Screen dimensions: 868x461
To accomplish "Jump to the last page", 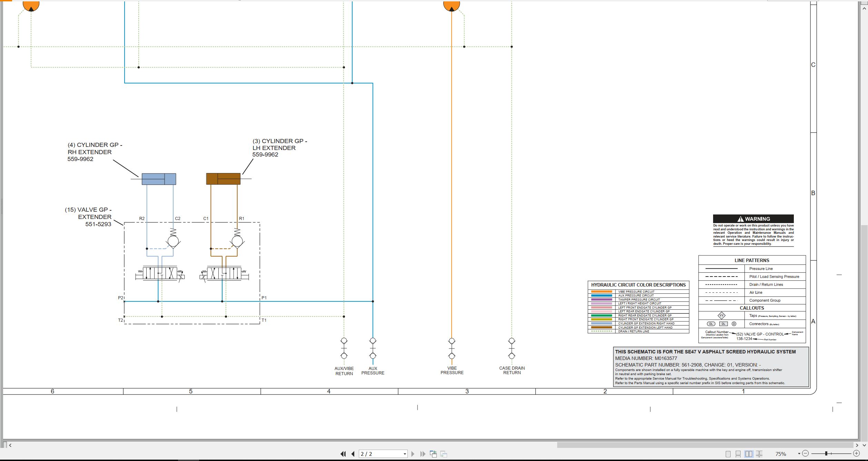I will [x=423, y=454].
